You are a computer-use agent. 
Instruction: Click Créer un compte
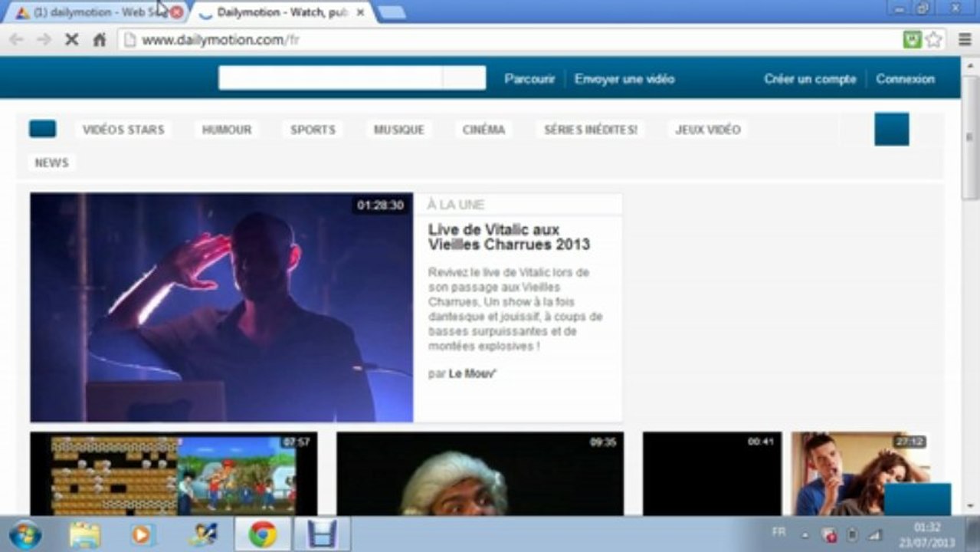810,78
